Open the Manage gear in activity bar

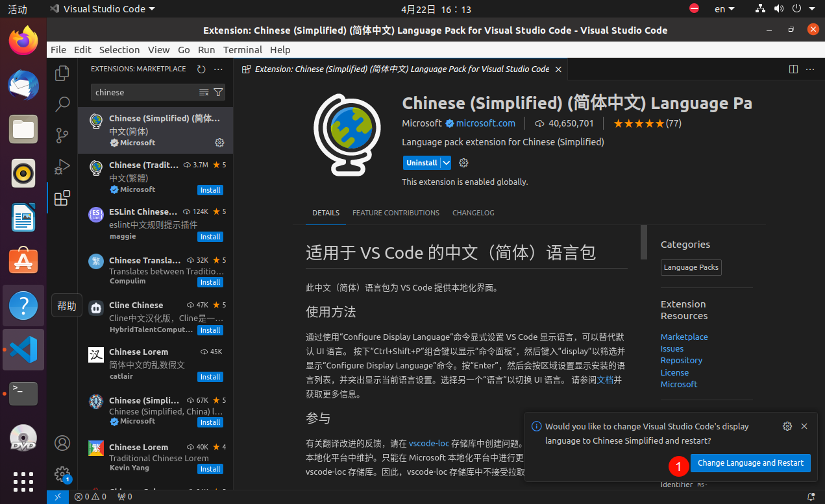click(62, 474)
